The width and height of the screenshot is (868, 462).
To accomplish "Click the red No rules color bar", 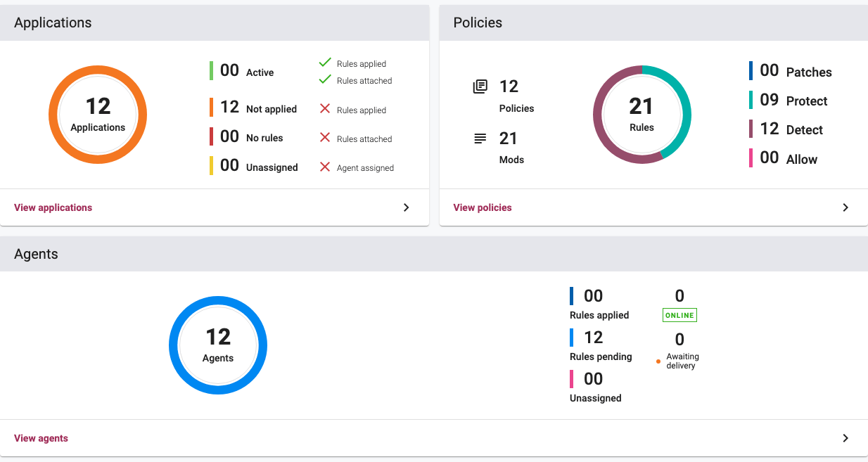I will (x=211, y=136).
